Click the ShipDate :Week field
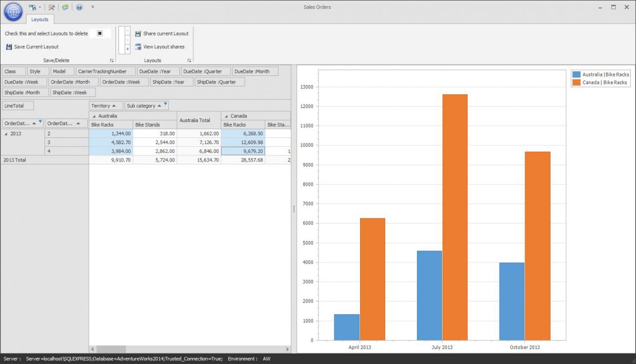 point(73,93)
